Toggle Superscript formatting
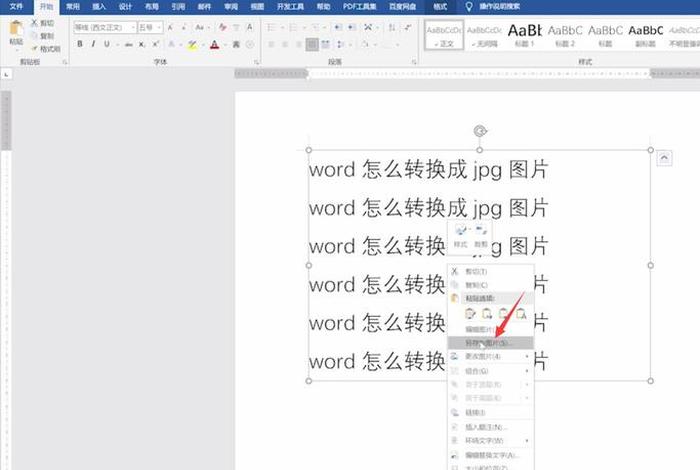Image resolution: width=700 pixels, height=470 pixels. (x=155, y=44)
